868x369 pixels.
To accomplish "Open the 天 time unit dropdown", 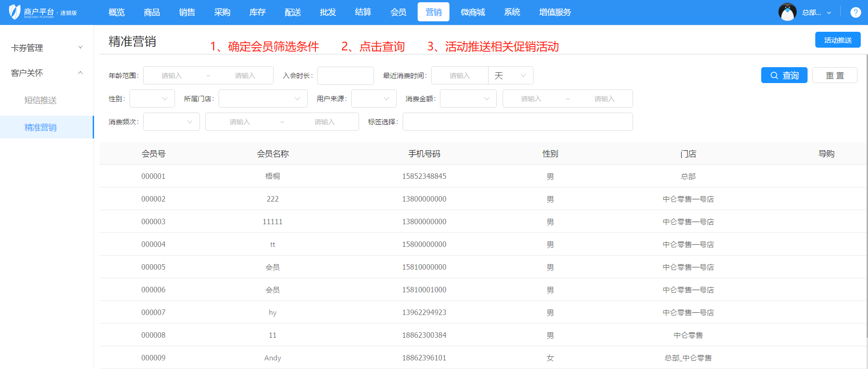I will [510, 75].
